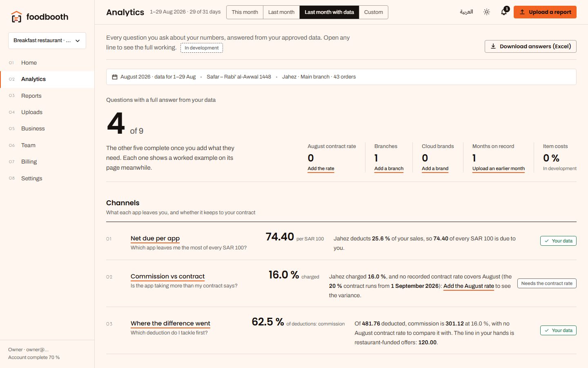588x368 pixels.
Task: Download answers as Excel
Action: tap(530, 46)
